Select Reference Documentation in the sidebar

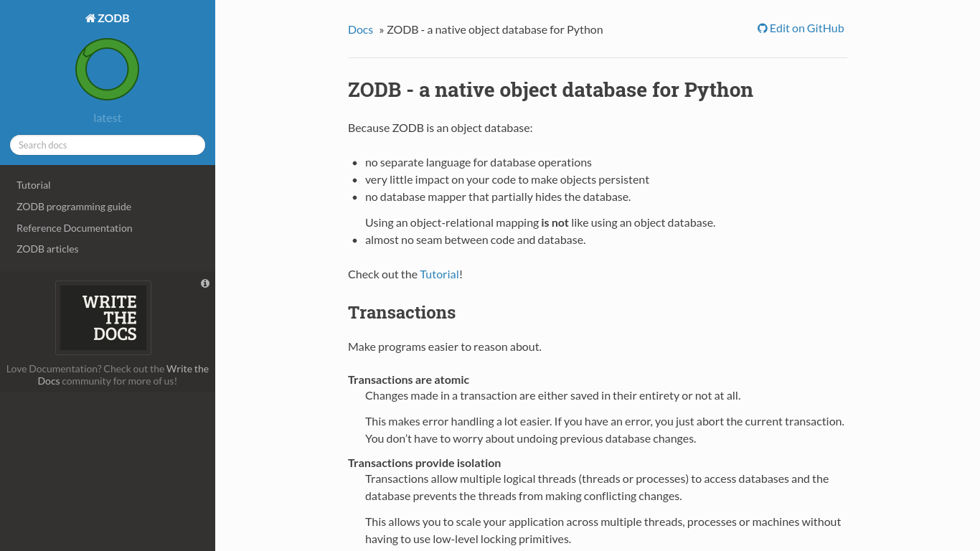(75, 228)
